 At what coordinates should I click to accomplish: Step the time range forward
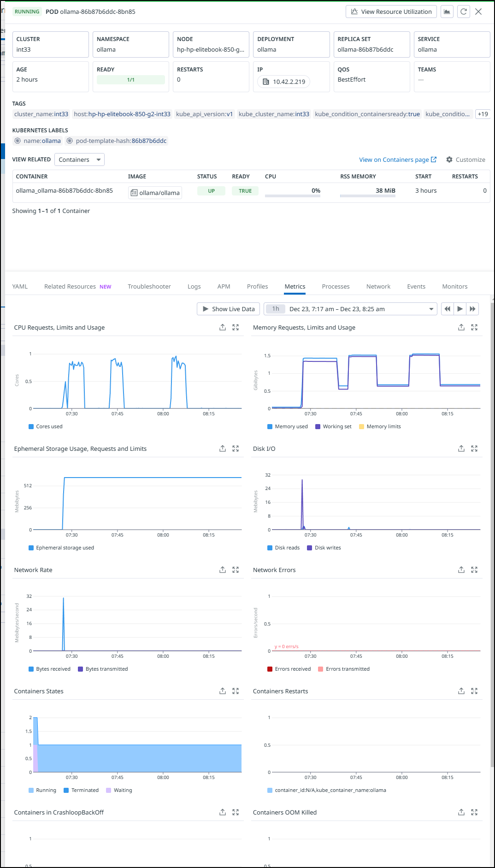(x=472, y=309)
